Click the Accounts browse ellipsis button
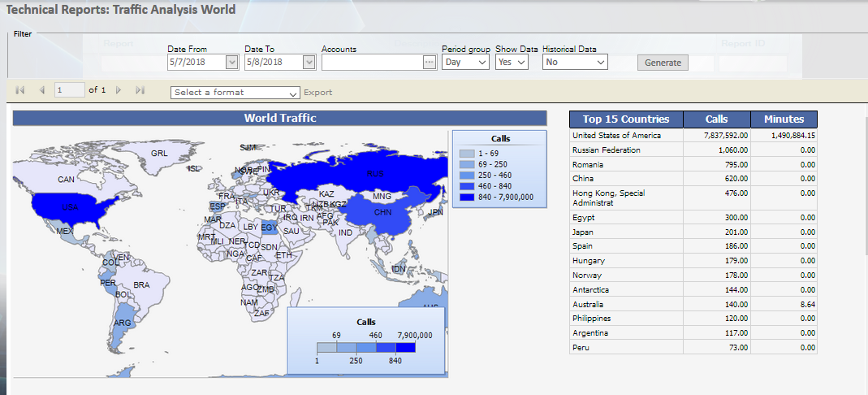Image resolution: width=868 pixels, height=395 pixels. click(x=430, y=62)
